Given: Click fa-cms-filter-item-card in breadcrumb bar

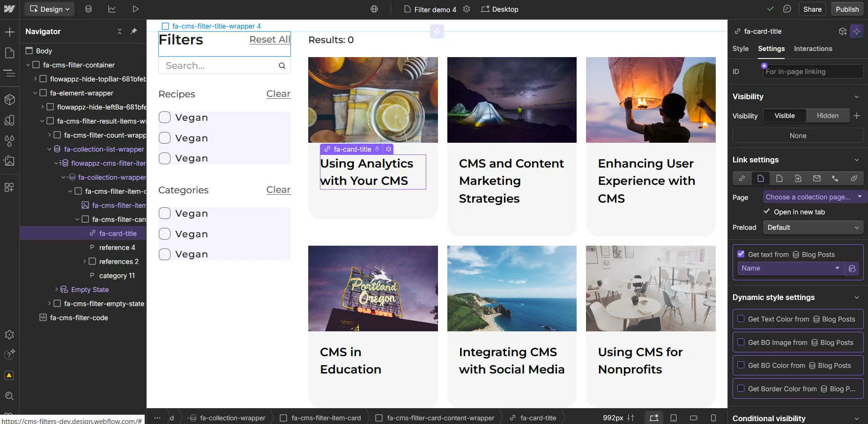Looking at the screenshot, I should 321,418.
